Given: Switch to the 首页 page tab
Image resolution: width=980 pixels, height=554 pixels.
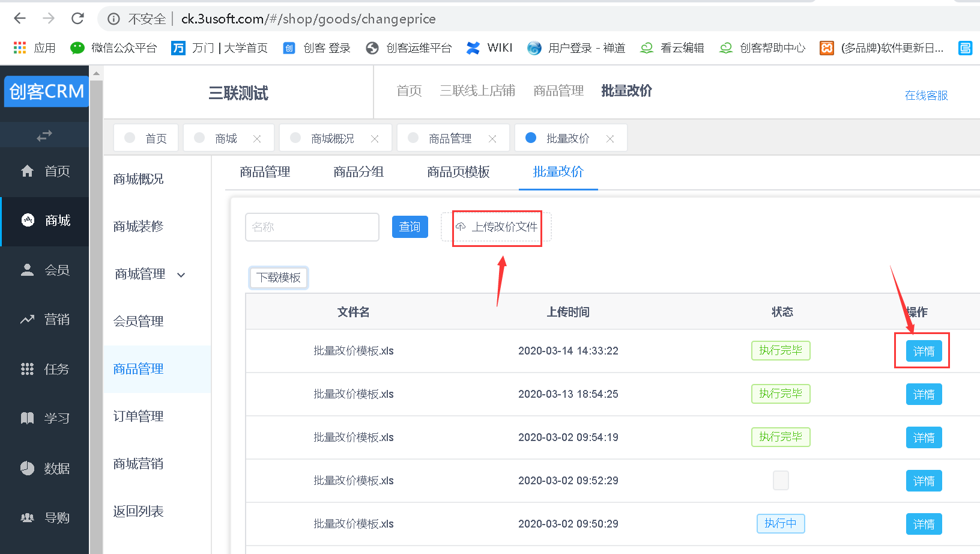Looking at the screenshot, I should pos(146,138).
